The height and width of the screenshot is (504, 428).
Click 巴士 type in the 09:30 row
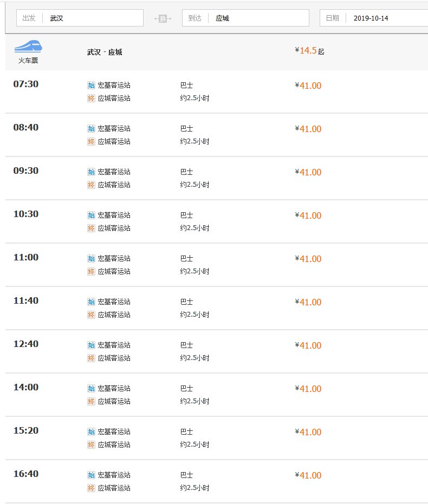coord(186,172)
